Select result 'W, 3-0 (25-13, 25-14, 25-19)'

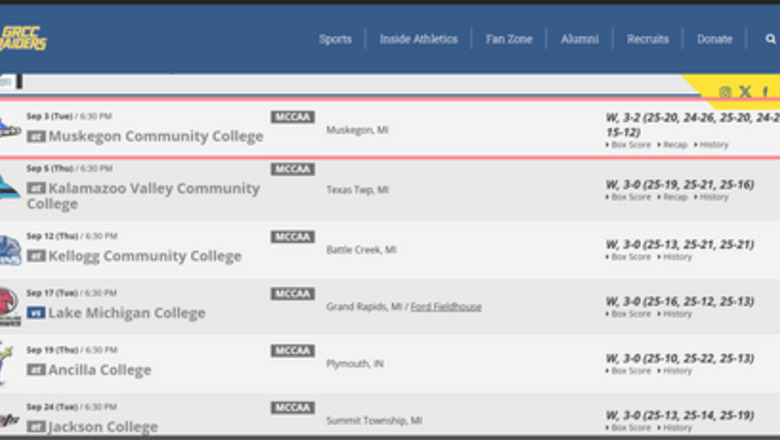680,415
